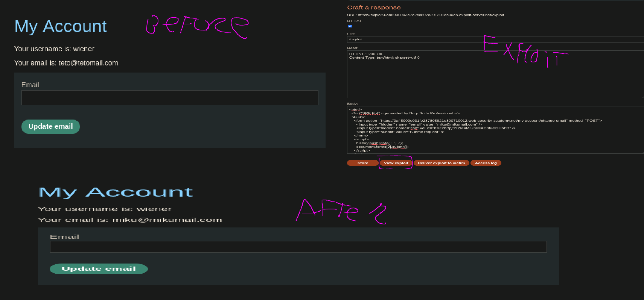The image size is (644, 300).
Task: Toggle the HTTPS checkbox
Action: [x=350, y=26]
